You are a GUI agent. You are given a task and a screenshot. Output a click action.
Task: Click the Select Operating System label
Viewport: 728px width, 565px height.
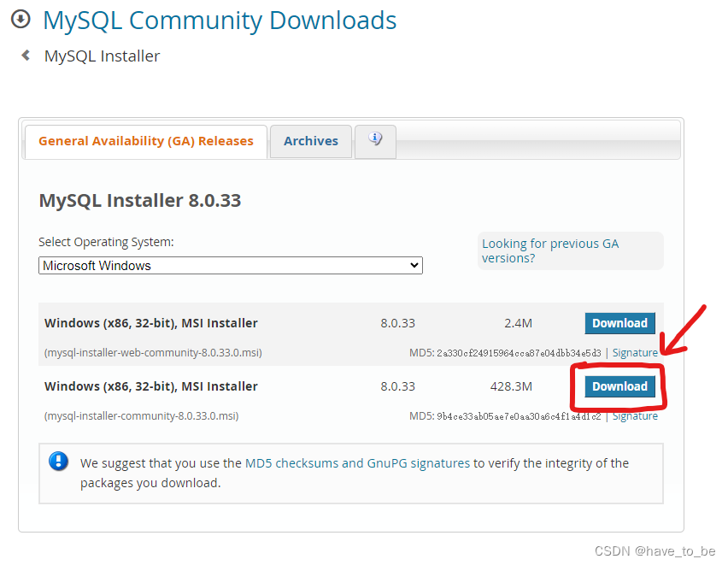106,242
